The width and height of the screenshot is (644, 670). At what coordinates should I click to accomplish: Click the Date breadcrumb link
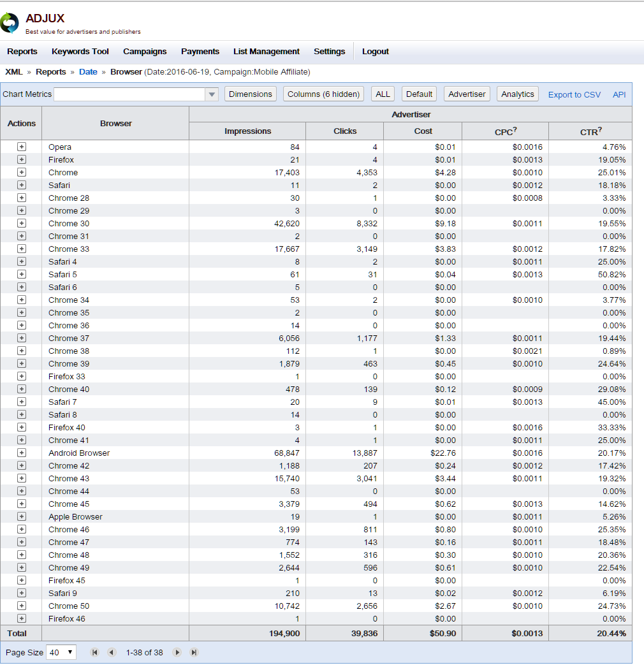click(x=88, y=72)
